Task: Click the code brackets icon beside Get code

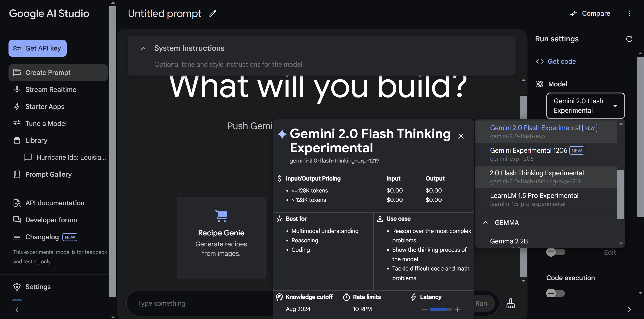Action: pos(540,61)
